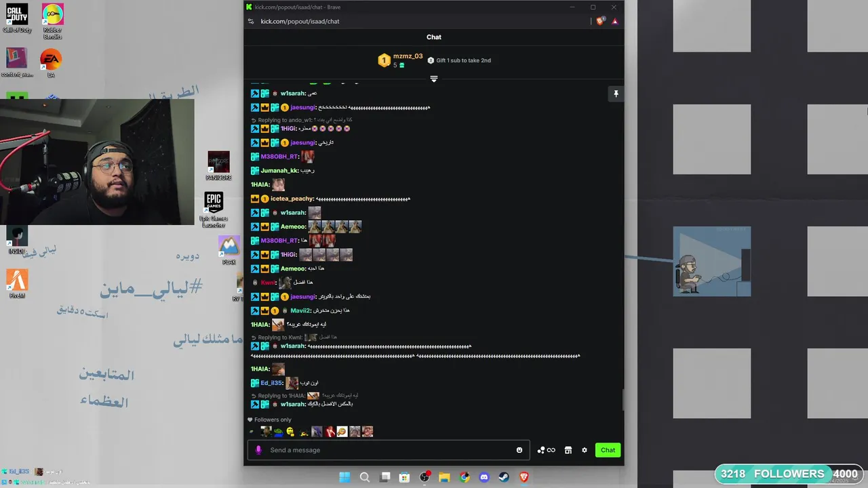
Task: Click the purple microphone icon in message box
Action: [x=258, y=450]
